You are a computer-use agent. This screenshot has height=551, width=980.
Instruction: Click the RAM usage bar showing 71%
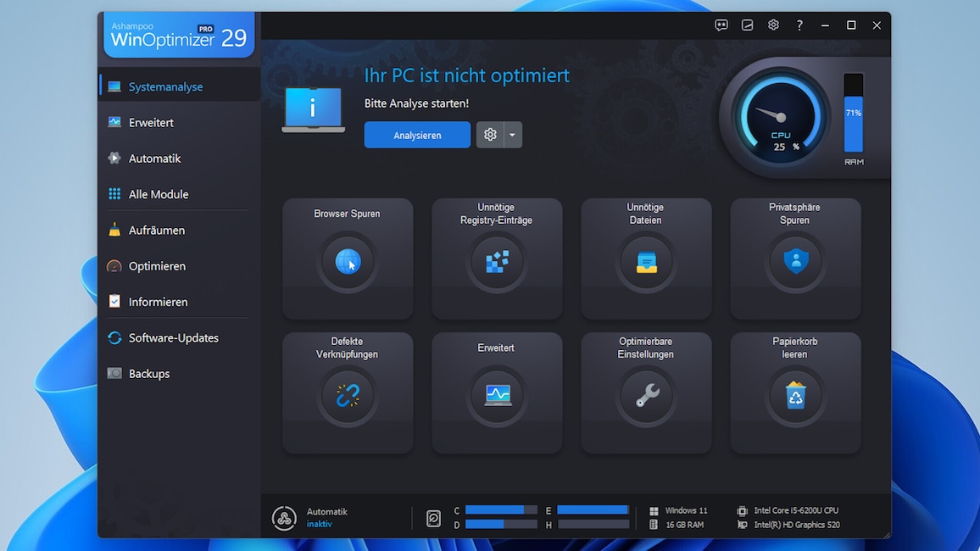coord(853,113)
